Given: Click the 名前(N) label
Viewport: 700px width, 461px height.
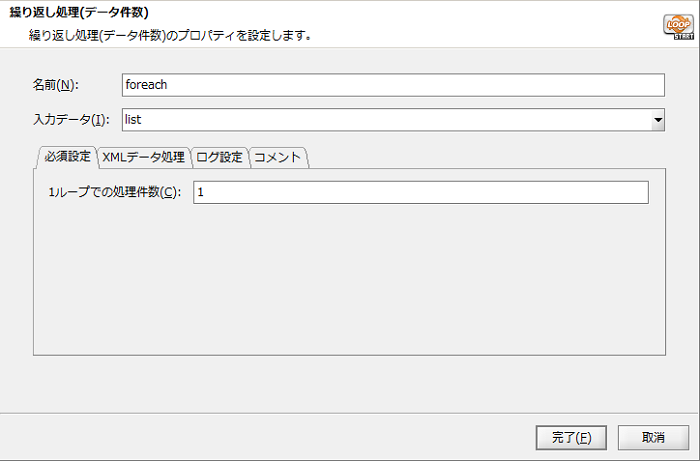Looking at the screenshot, I should 55,85.
